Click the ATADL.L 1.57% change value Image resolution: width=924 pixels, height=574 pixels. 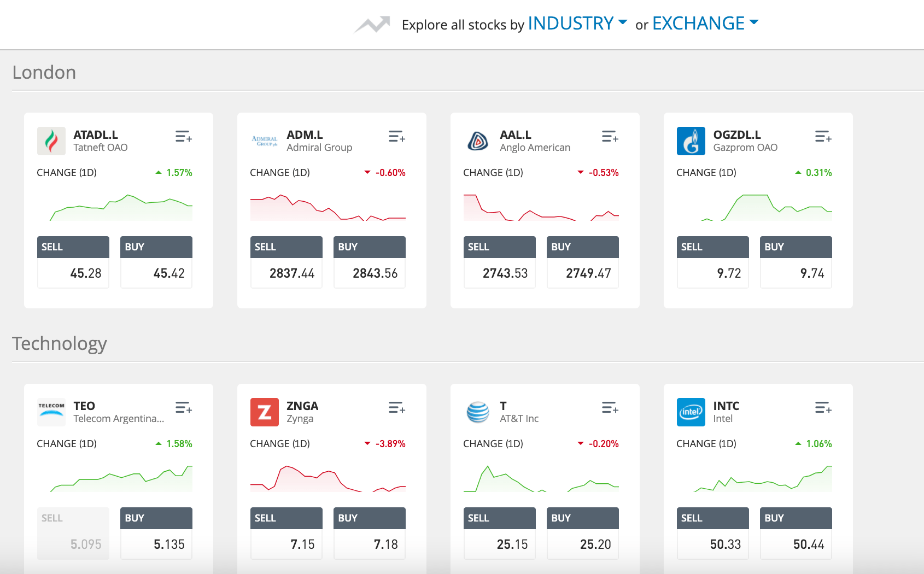[x=179, y=173]
